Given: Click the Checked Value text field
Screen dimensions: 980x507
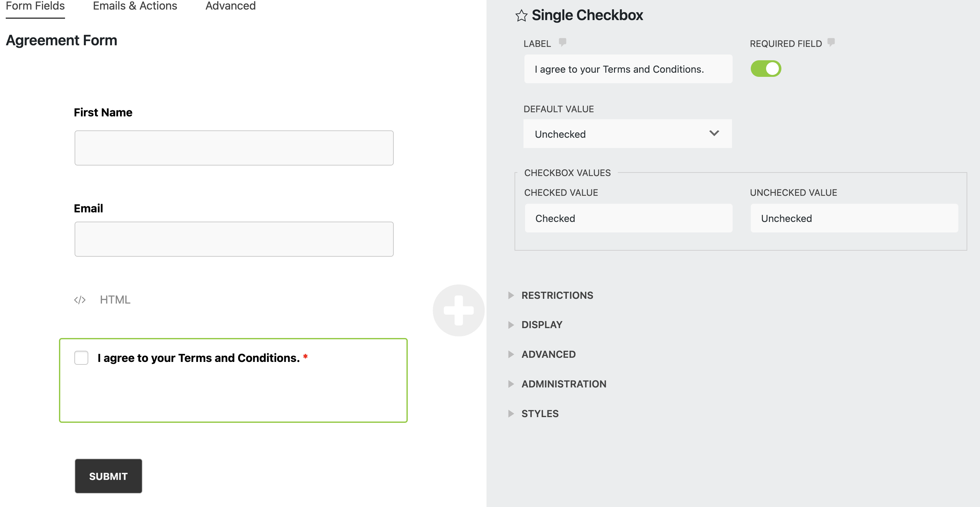Looking at the screenshot, I should [628, 218].
